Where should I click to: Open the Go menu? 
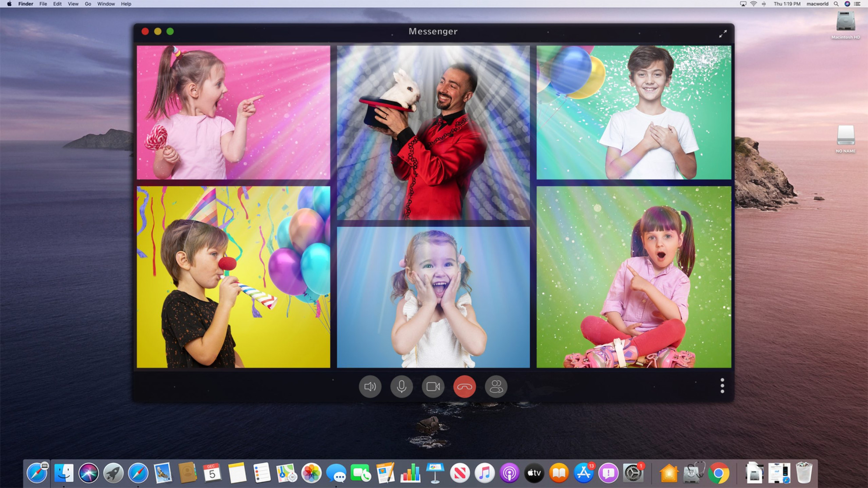[88, 4]
